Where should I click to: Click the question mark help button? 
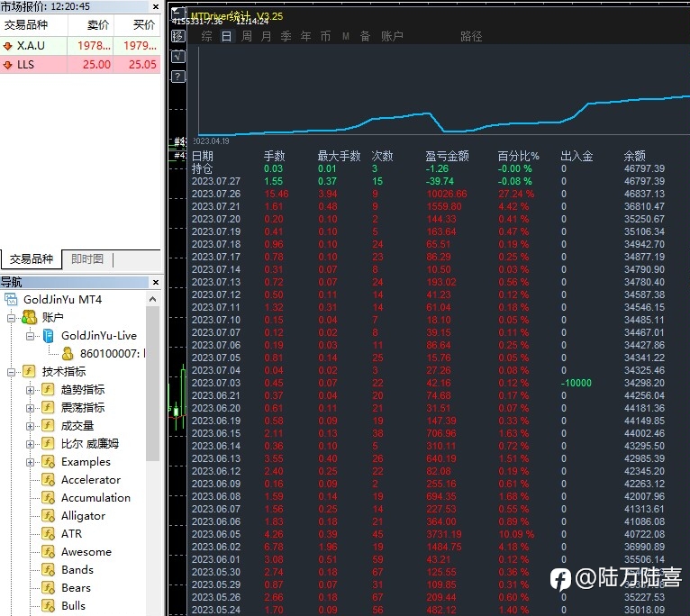(x=178, y=77)
